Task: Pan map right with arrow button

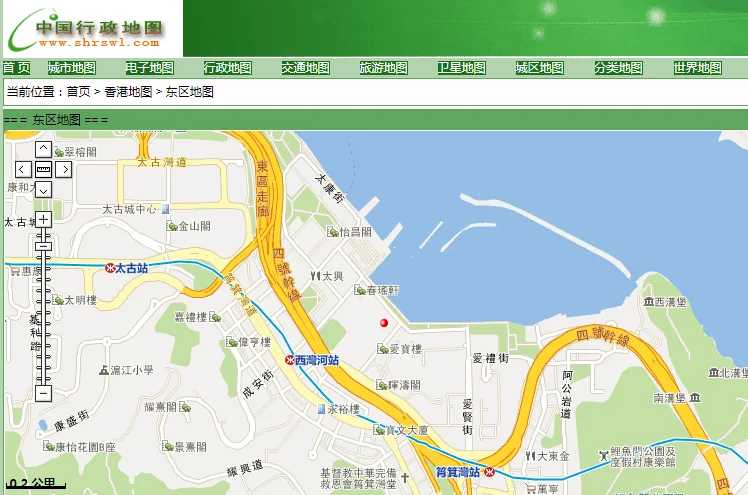Action: (64, 169)
